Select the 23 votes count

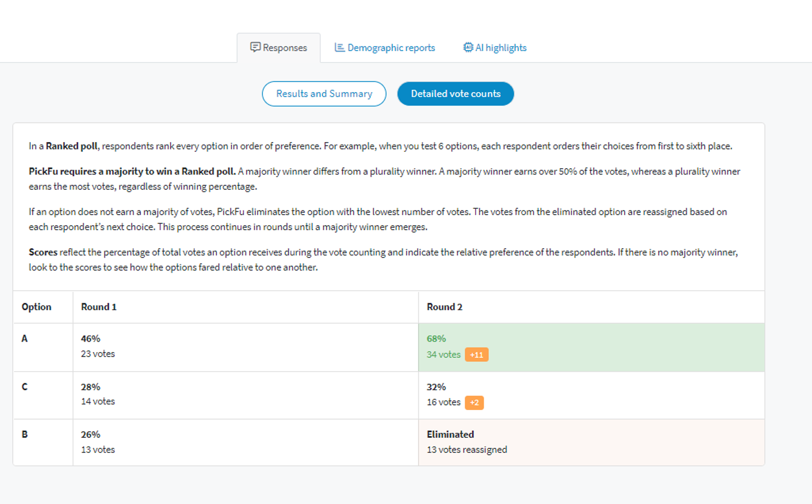click(98, 354)
